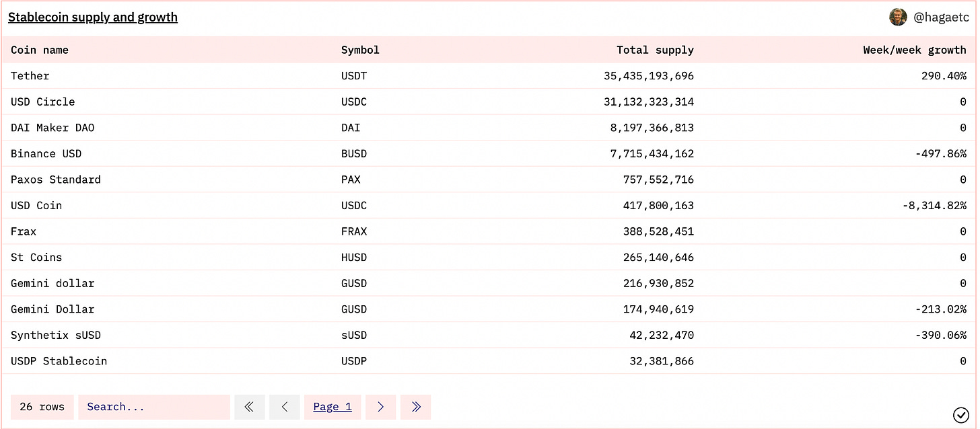Click the 417,800,163 total supply value

[658, 206]
